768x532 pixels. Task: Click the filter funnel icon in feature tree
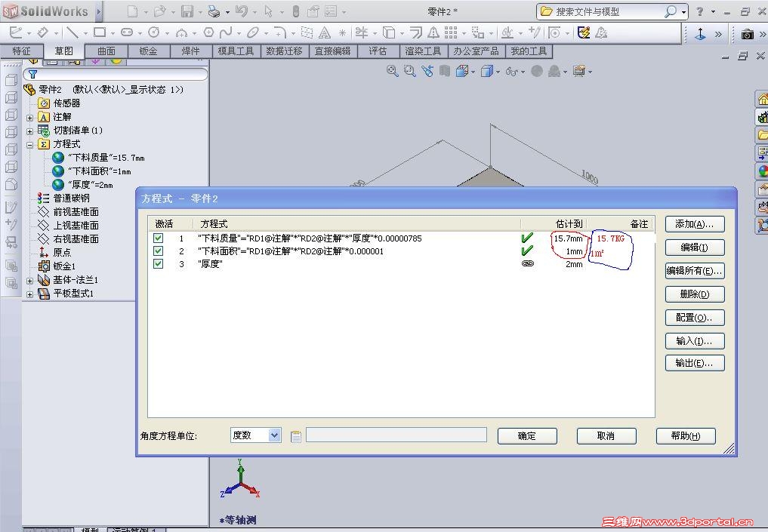[32, 75]
